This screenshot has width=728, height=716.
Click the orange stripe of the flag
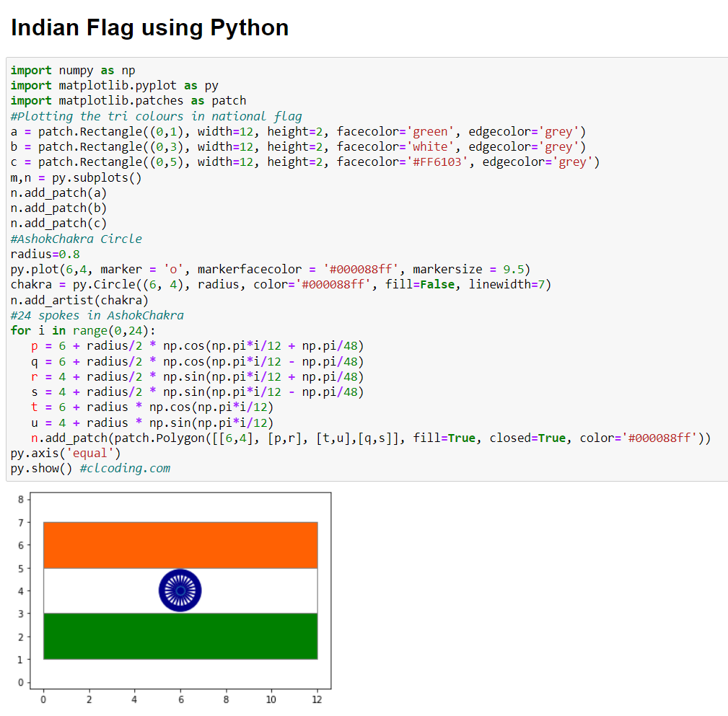(x=180, y=544)
